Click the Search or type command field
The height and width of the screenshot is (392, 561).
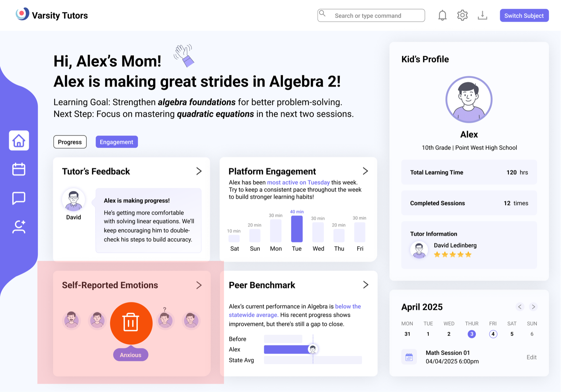coord(371,15)
